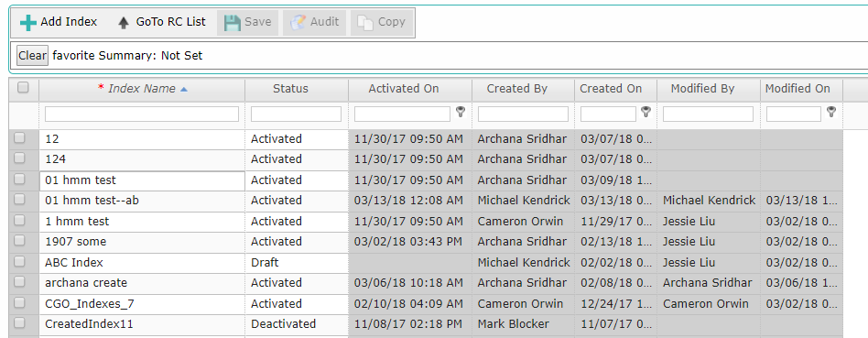Check the box for CreatedIndex11
This screenshot has width=868, height=338.
coord(19,323)
